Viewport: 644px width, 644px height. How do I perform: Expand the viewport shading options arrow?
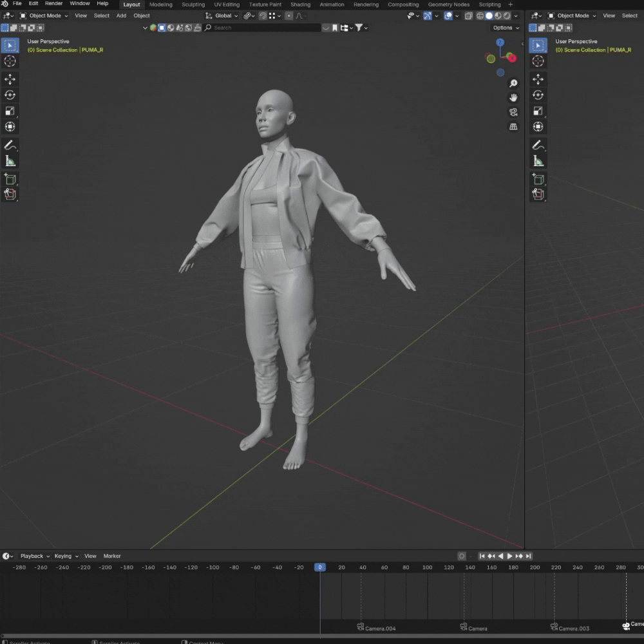(516, 15)
